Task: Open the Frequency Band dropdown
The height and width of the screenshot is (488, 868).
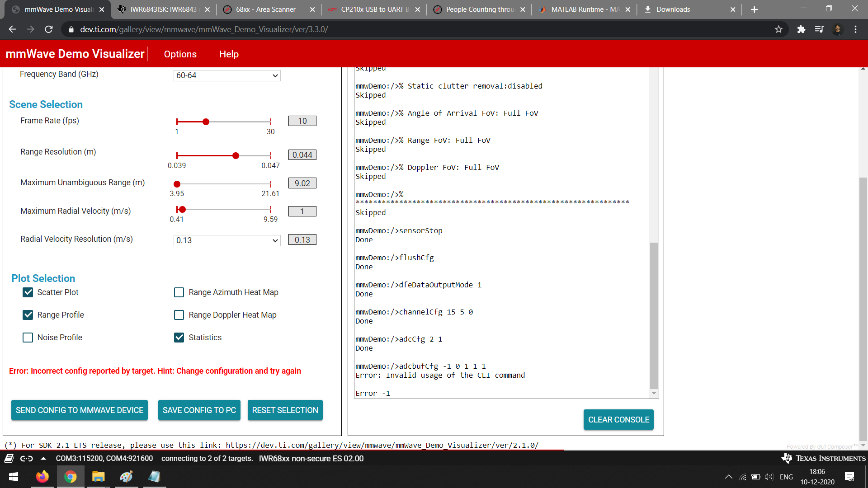Action: [227, 75]
